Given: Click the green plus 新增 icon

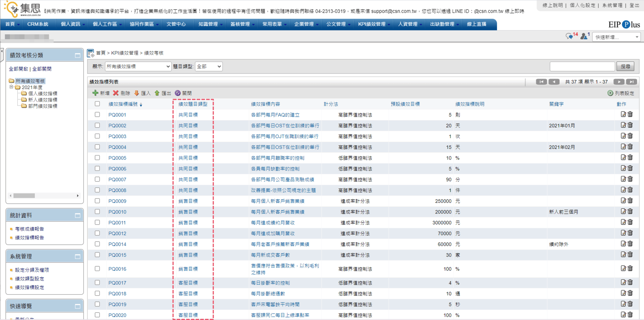Looking at the screenshot, I should [x=95, y=93].
